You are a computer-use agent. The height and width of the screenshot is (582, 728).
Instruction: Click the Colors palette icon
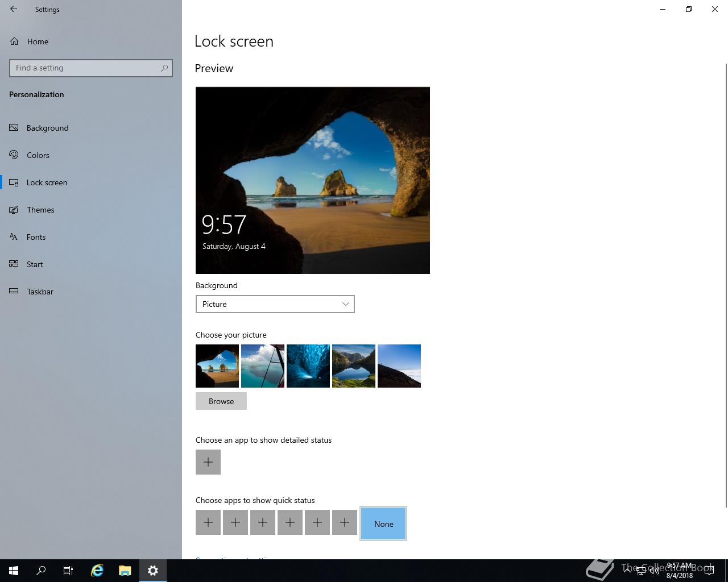click(x=14, y=155)
